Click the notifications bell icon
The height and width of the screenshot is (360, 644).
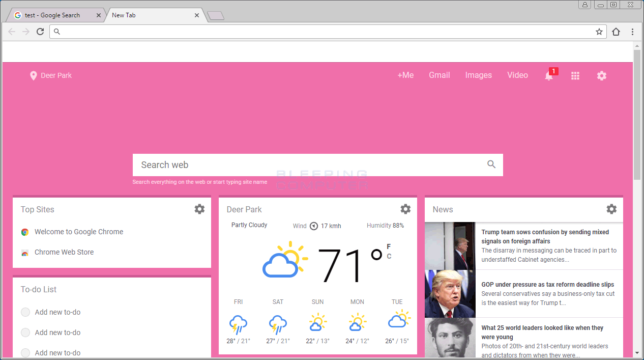548,75
